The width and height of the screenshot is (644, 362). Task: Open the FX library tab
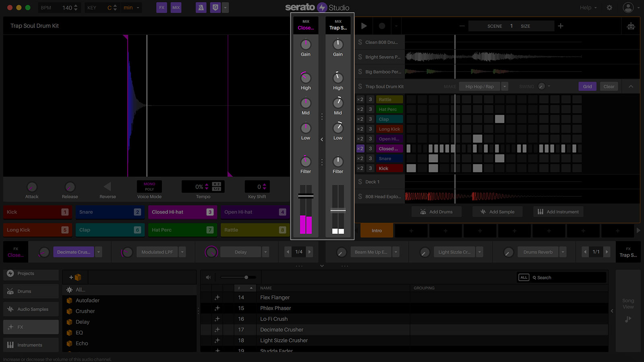click(x=31, y=327)
